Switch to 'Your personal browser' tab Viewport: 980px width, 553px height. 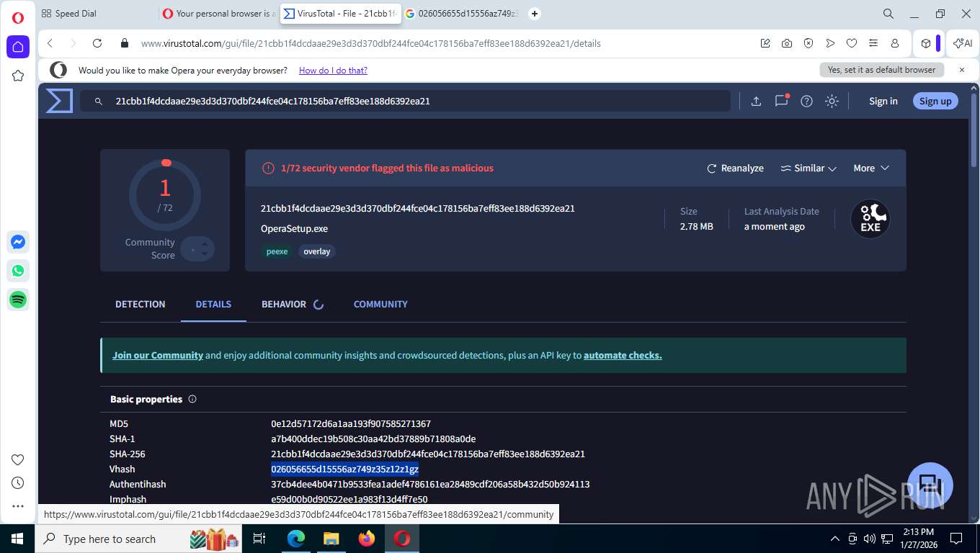[218, 14]
